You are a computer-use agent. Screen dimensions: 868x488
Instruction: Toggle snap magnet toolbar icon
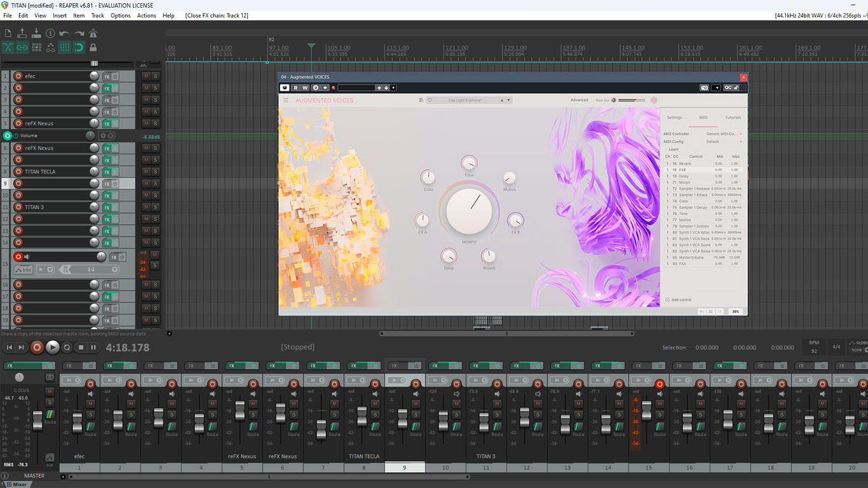pos(79,47)
